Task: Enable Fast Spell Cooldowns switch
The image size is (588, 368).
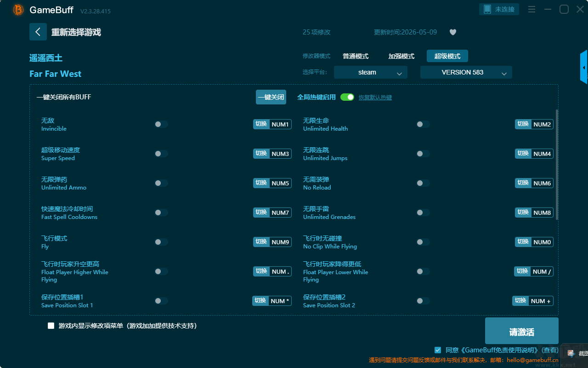Action: point(161,213)
